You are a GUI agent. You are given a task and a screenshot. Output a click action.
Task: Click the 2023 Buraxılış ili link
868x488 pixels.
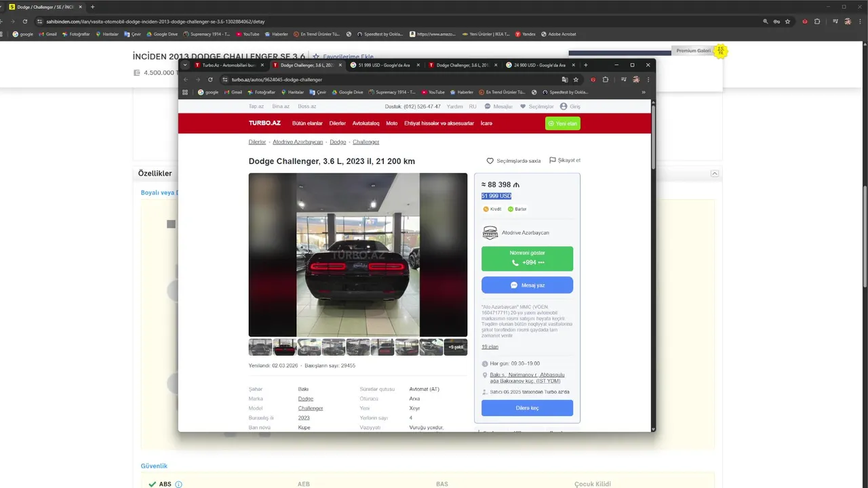304,418
